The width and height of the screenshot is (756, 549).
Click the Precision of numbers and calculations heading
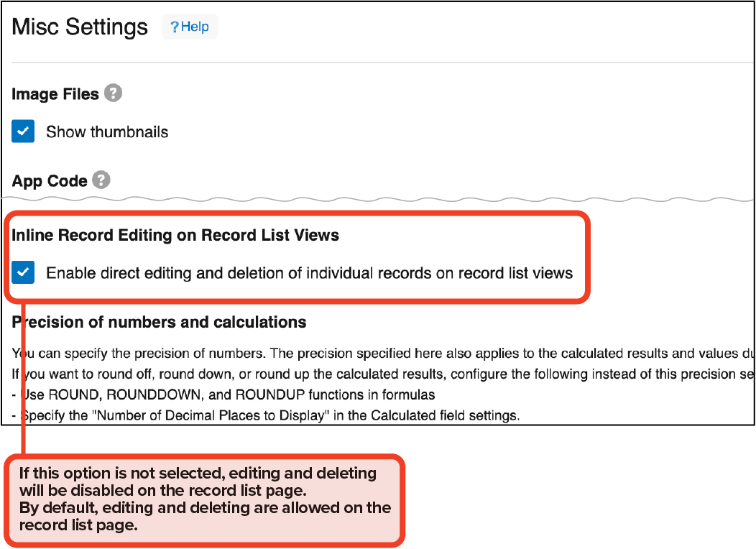pyautogui.click(x=160, y=322)
